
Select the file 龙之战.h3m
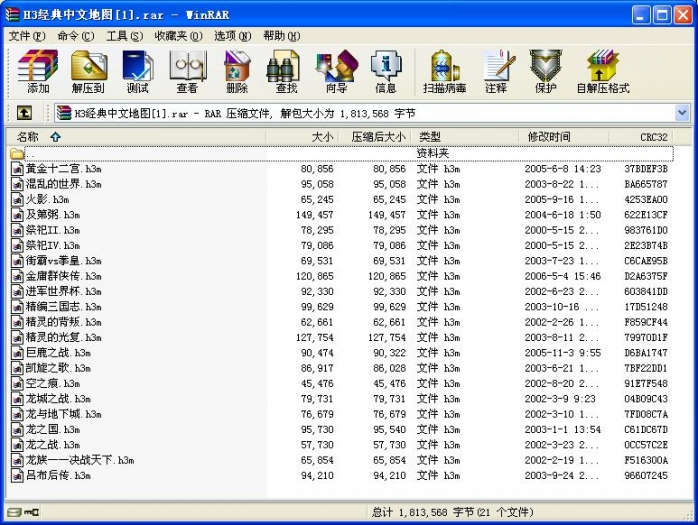tap(53, 445)
